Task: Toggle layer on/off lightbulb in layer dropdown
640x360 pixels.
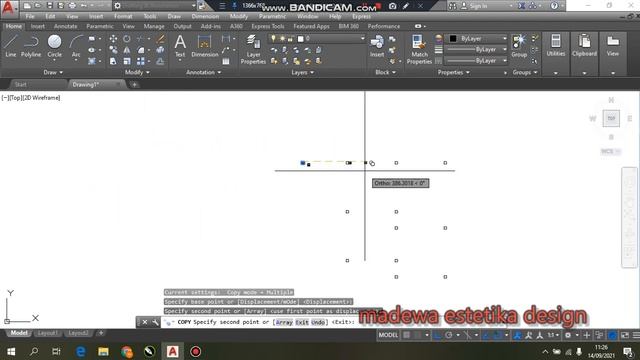Action: click(273, 39)
